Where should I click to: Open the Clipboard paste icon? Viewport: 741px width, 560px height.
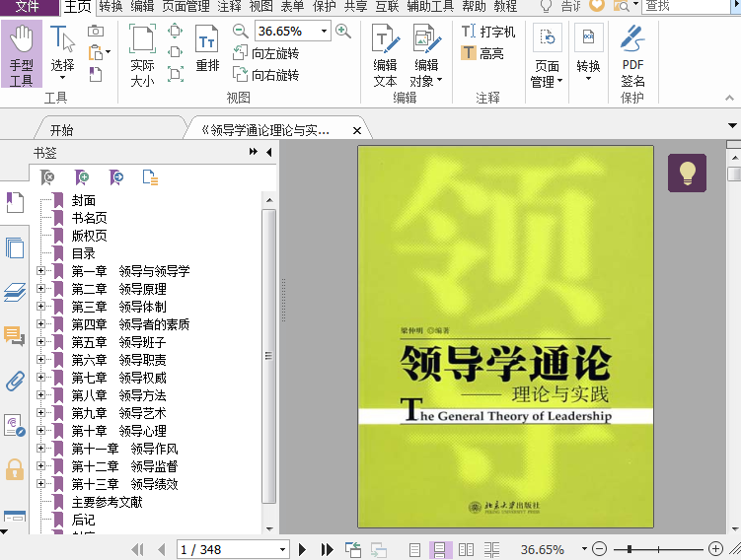click(x=97, y=52)
